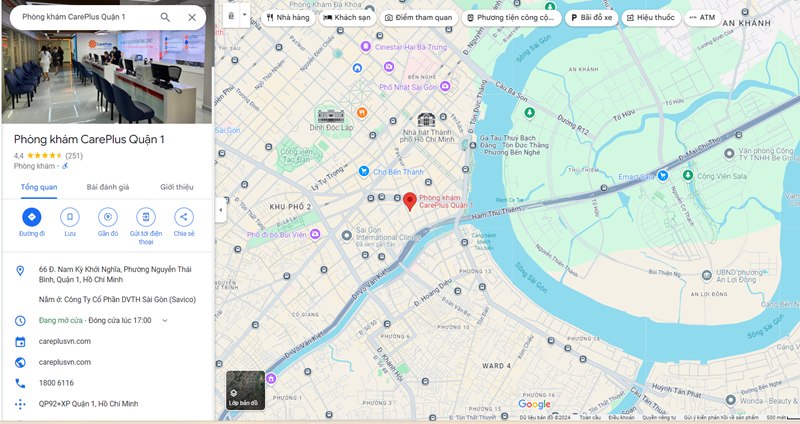
Task: Filter map by Nhà hàng chip
Action: (287, 18)
